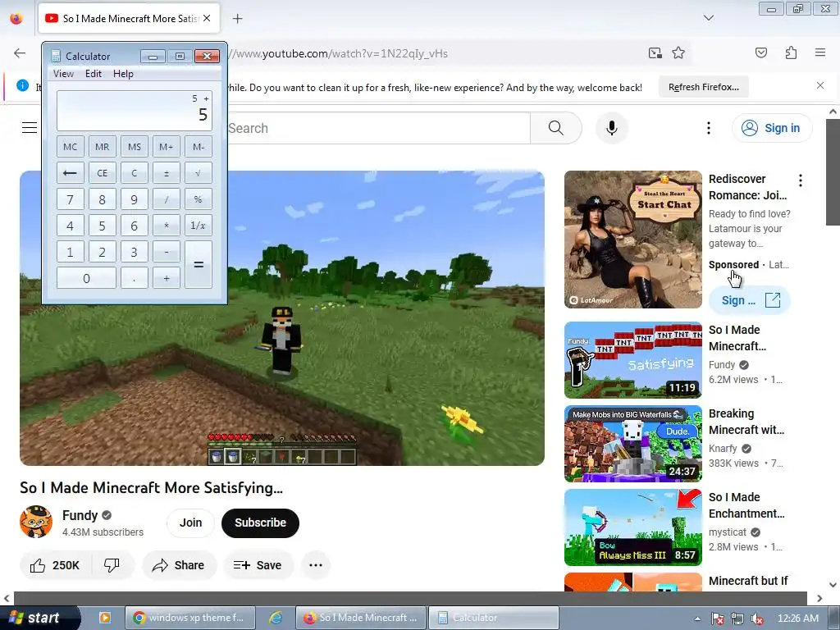
Task: Show hidden tray icons arrow
Action: pos(697,619)
